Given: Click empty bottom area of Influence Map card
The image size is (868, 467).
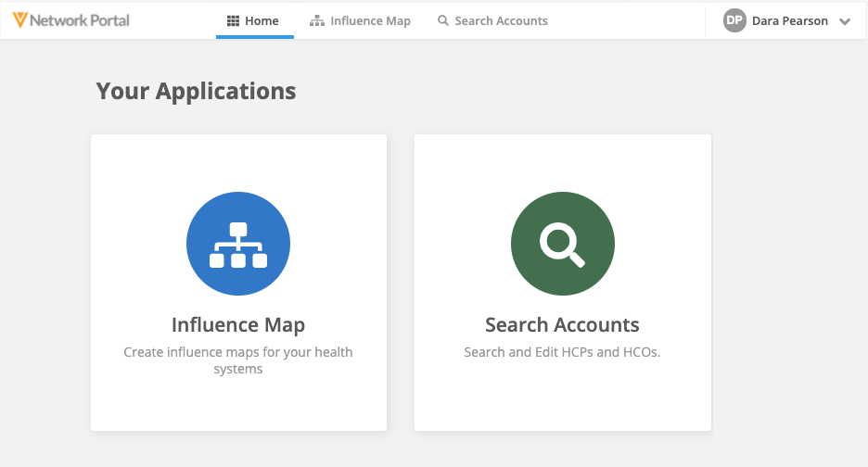Looking at the screenshot, I should (x=238, y=406).
